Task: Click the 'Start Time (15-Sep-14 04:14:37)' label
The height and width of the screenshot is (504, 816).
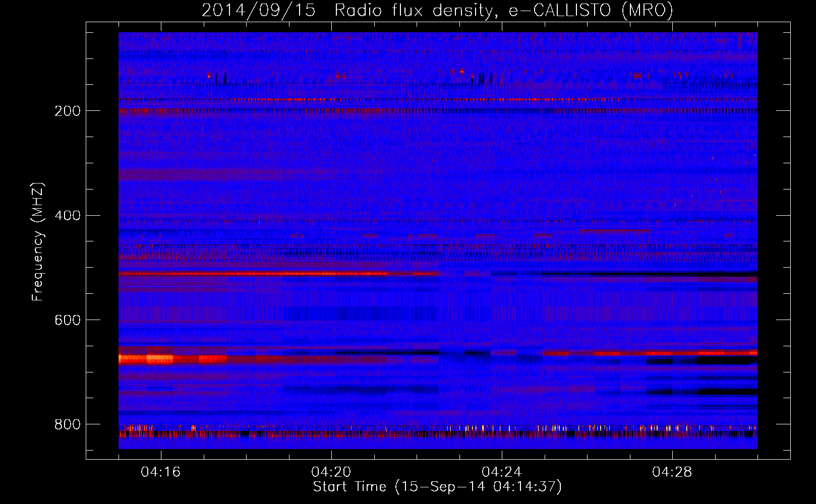Action: (437, 487)
